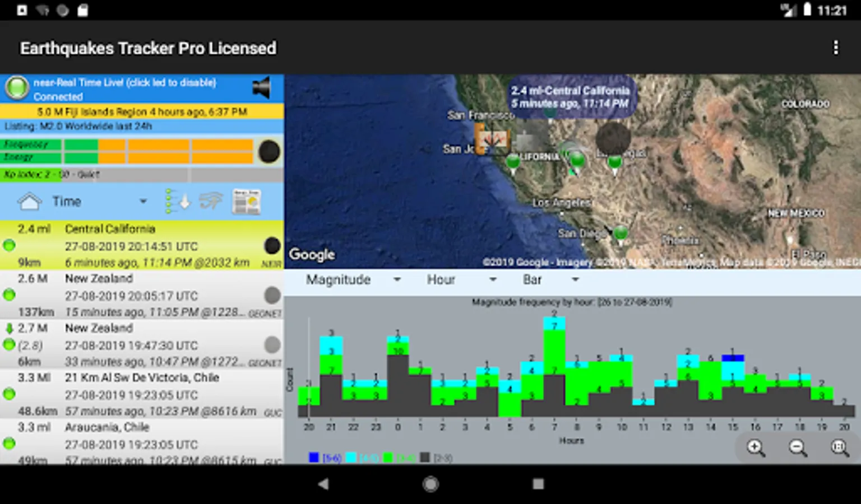Open the 3.3 ml Araucania, Chile entry

click(x=142, y=442)
